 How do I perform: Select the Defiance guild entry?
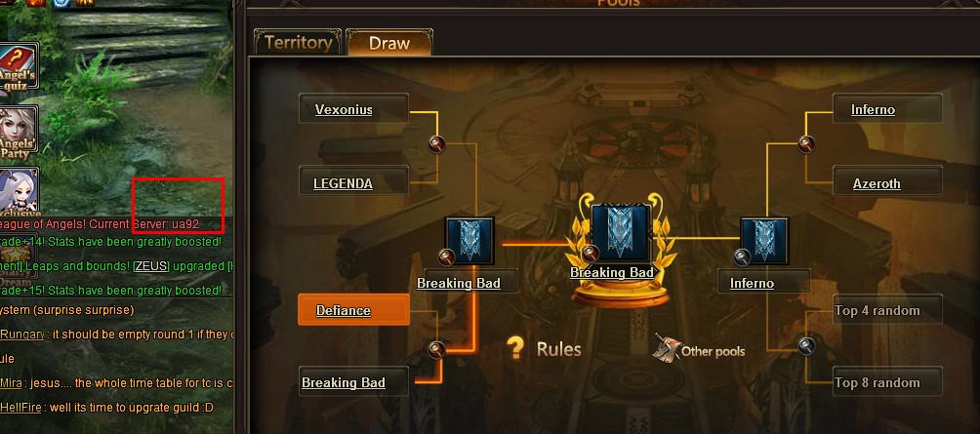353,310
